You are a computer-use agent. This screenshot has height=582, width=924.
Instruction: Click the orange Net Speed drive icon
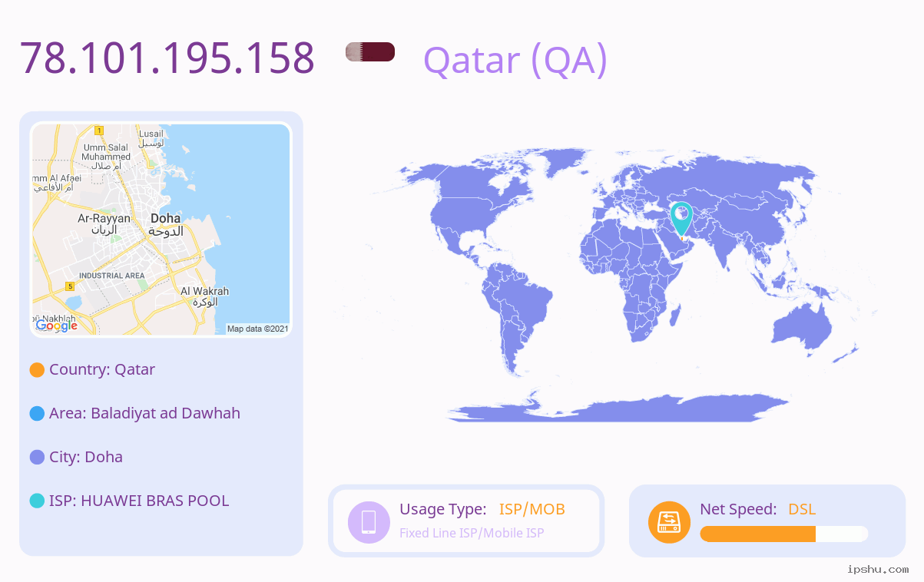pyautogui.click(x=669, y=522)
